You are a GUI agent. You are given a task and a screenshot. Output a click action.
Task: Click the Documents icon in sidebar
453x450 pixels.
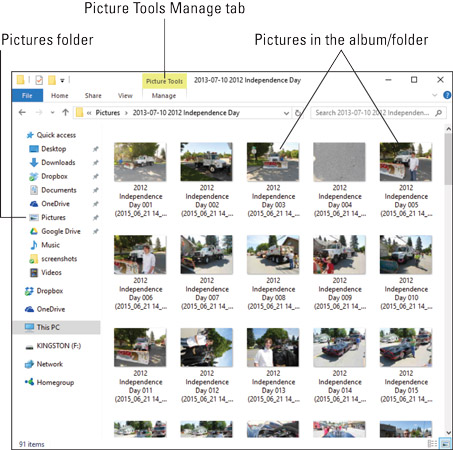coord(34,190)
